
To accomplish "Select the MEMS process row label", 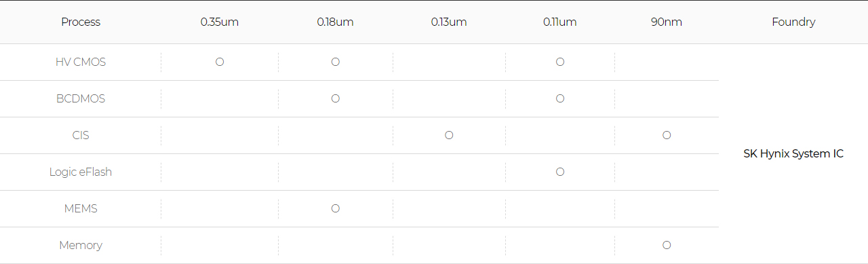I will click(81, 208).
